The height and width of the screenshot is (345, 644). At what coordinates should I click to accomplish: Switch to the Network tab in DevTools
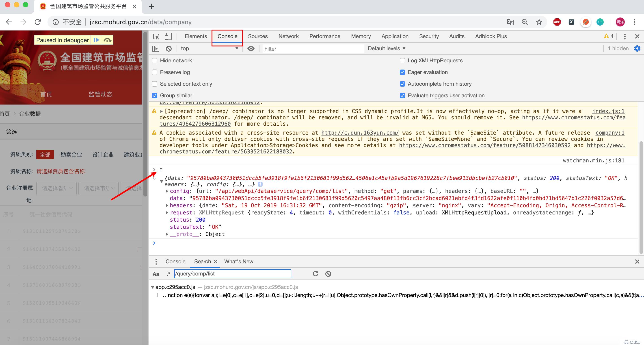(x=288, y=36)
